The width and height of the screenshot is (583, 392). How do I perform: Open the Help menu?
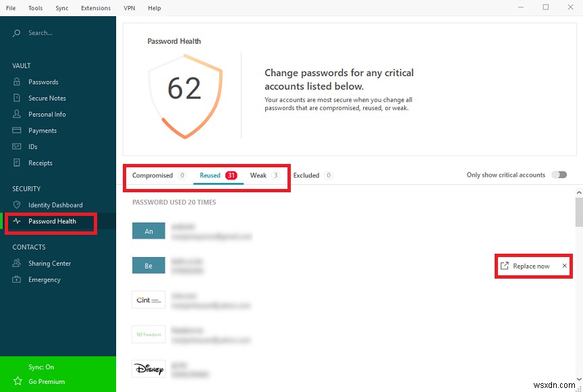[x=155, y=8]
